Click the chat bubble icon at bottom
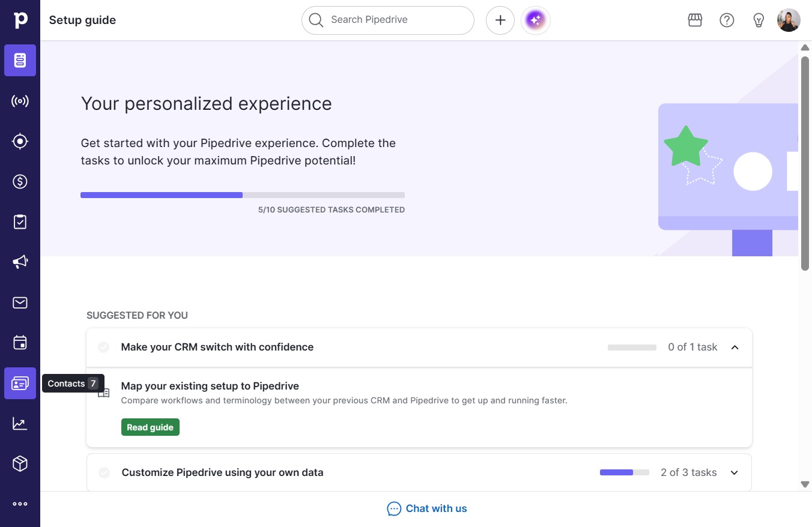812x527 pixels. tap(394, 509)
